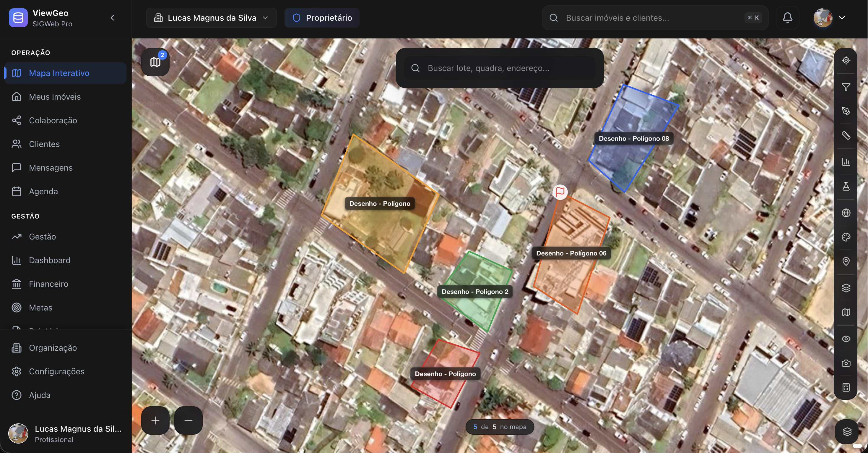Select the Desenho - Polígono 06 label

571,253
